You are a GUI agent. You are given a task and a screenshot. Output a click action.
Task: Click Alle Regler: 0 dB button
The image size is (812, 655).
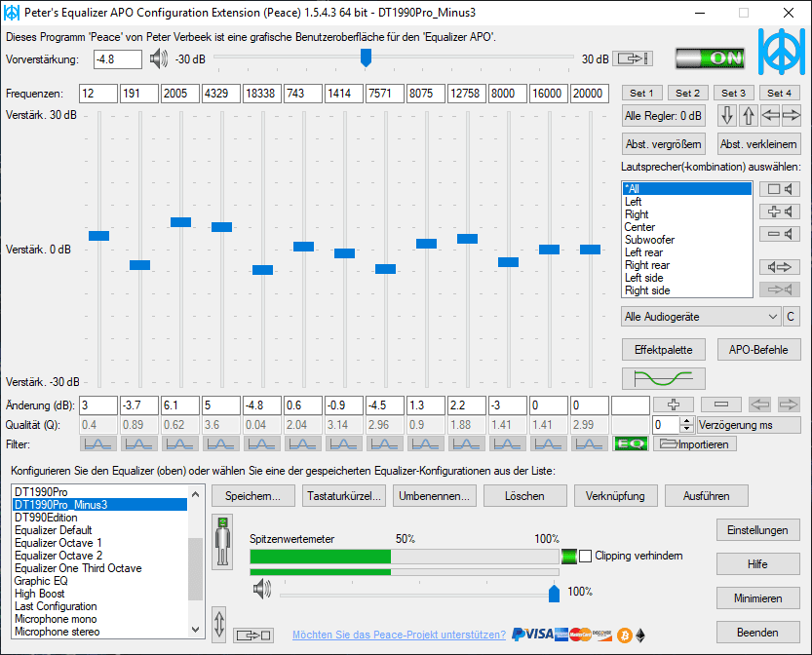pyautogui.click(x=664, y=115)
